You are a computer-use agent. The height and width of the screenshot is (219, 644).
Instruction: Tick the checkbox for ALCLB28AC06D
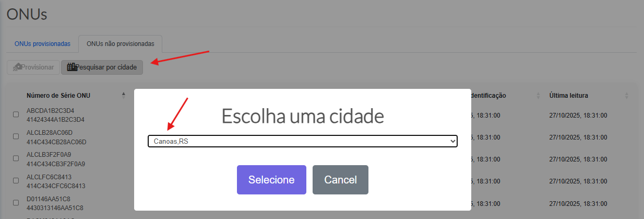point(16,137)
